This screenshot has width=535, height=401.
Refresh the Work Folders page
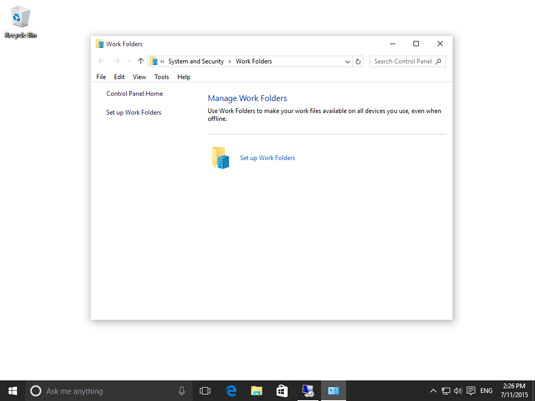358,62
